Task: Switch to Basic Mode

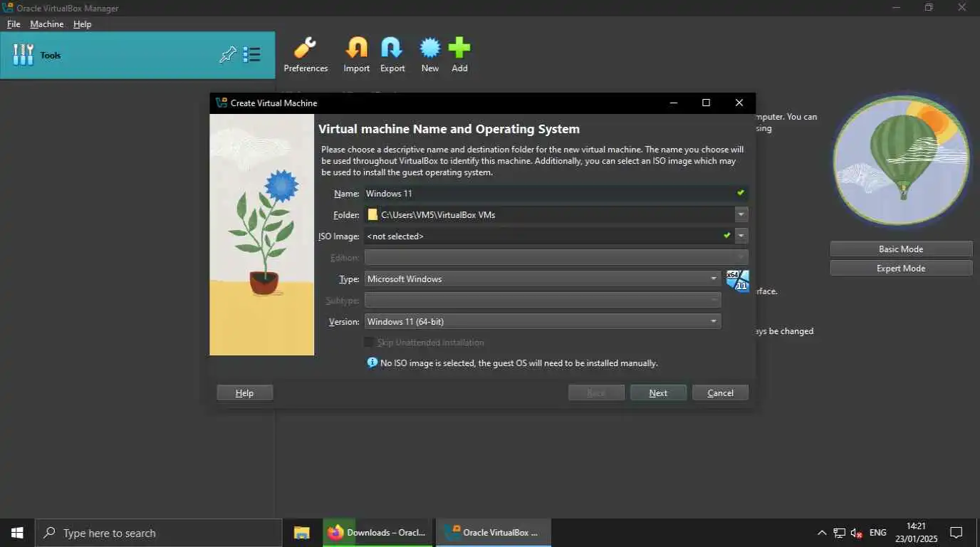Action: tap(901, 249)
